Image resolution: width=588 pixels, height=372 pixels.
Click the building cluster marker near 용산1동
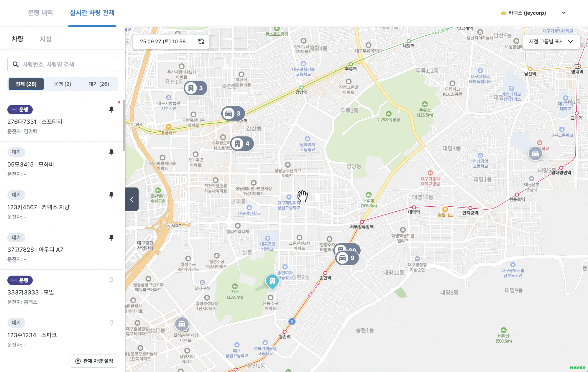[195, 88]
